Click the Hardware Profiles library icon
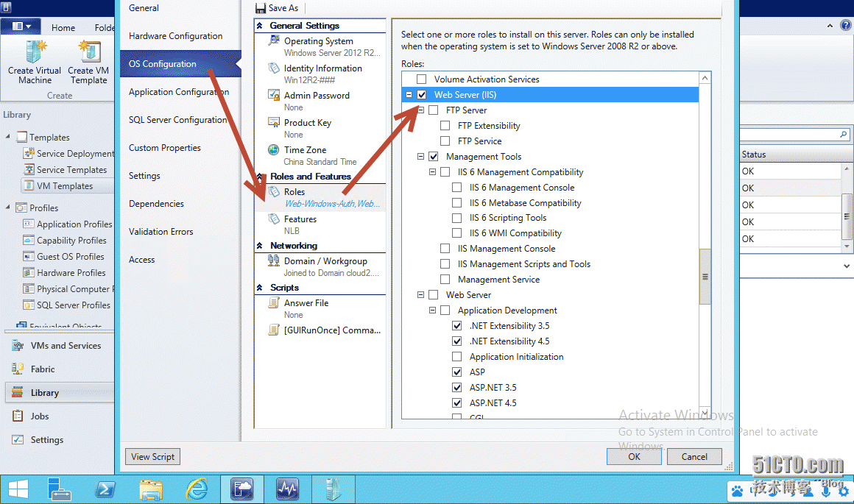Screen dimensions: 854x504 point(29,273)
